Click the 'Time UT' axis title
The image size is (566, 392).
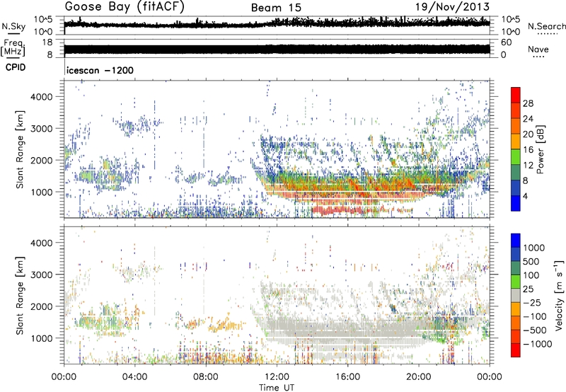point(277,388)
